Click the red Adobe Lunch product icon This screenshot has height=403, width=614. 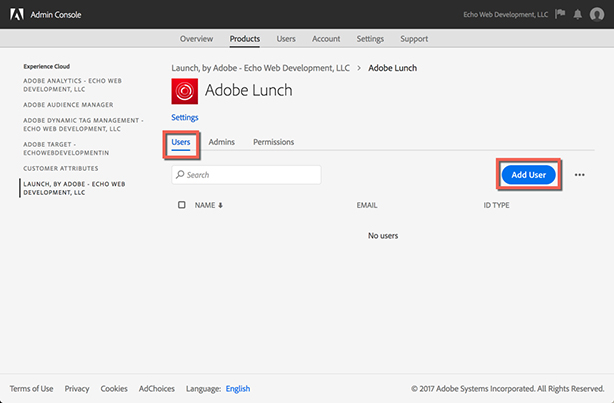184,91
